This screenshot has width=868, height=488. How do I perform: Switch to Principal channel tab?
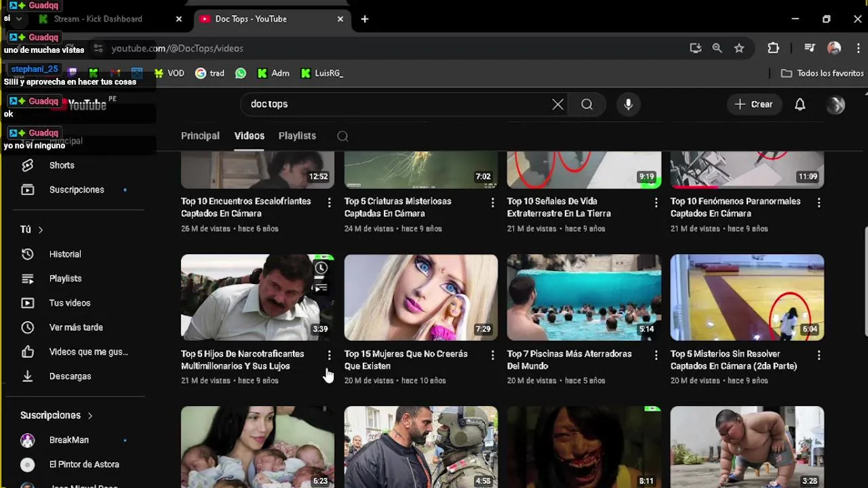pyautogui.click(x=200, y=136)
